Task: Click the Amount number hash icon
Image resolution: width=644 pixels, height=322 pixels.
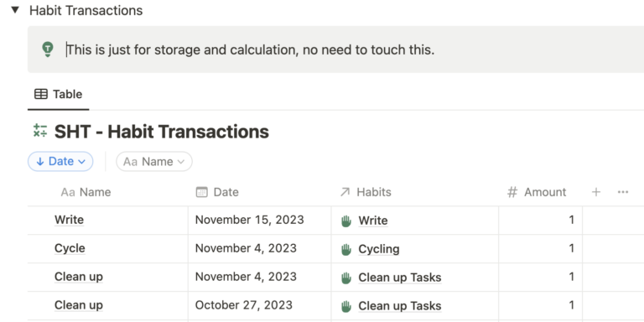Action: 512,192
